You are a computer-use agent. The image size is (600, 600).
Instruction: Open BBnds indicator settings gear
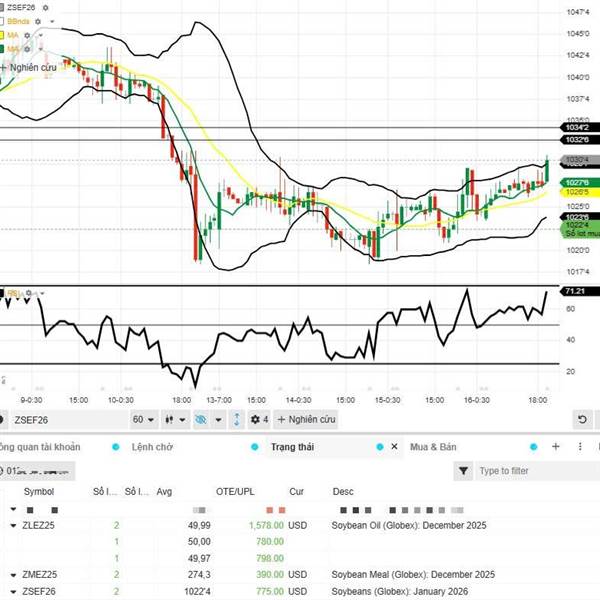click(40, 20)
